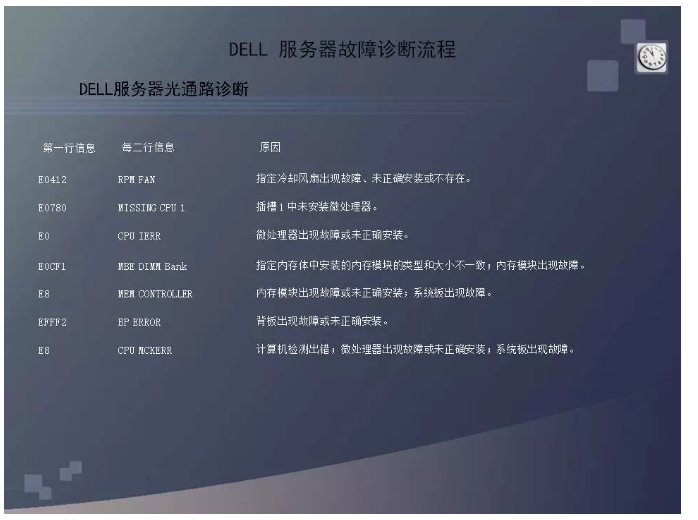Click "MBE DIMM Bank" message
This screenshot has height=520, width=698.
coord(152,267)
